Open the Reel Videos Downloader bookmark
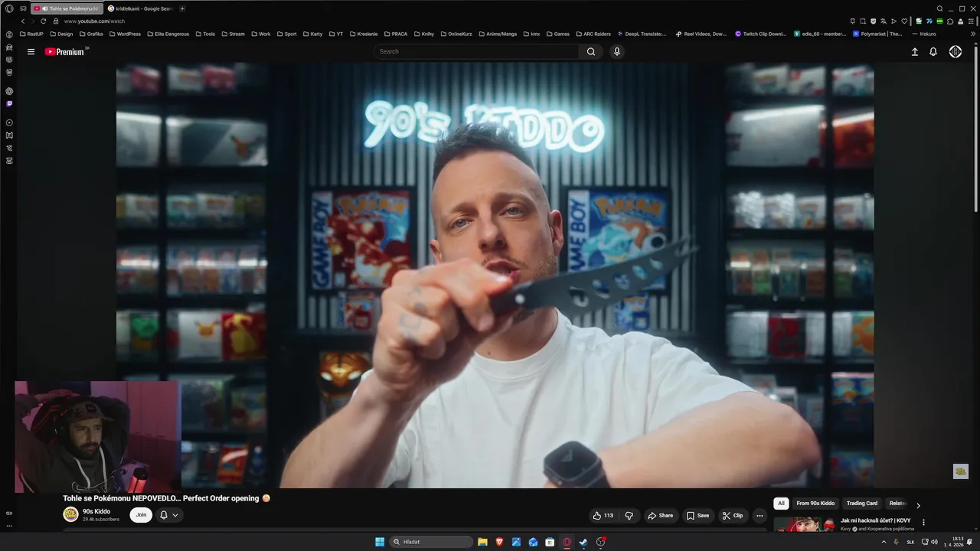980x551 pixels. click(x=701, y=34)
